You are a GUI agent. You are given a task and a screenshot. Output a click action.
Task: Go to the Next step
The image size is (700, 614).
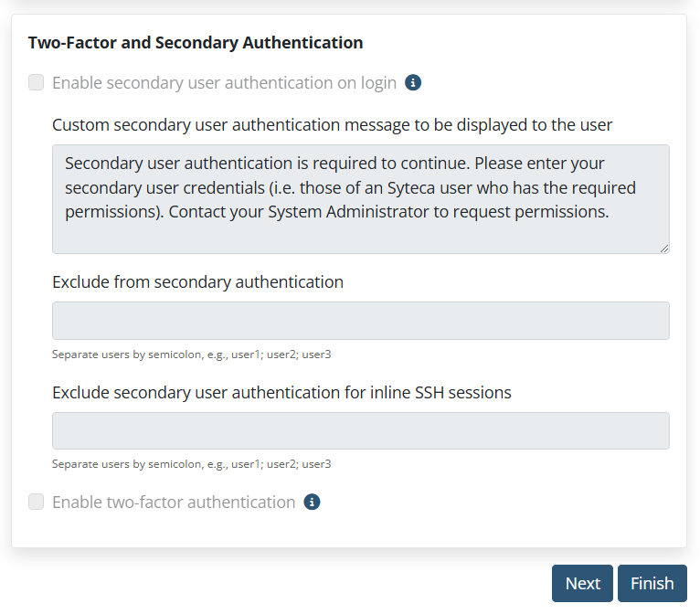582,583
